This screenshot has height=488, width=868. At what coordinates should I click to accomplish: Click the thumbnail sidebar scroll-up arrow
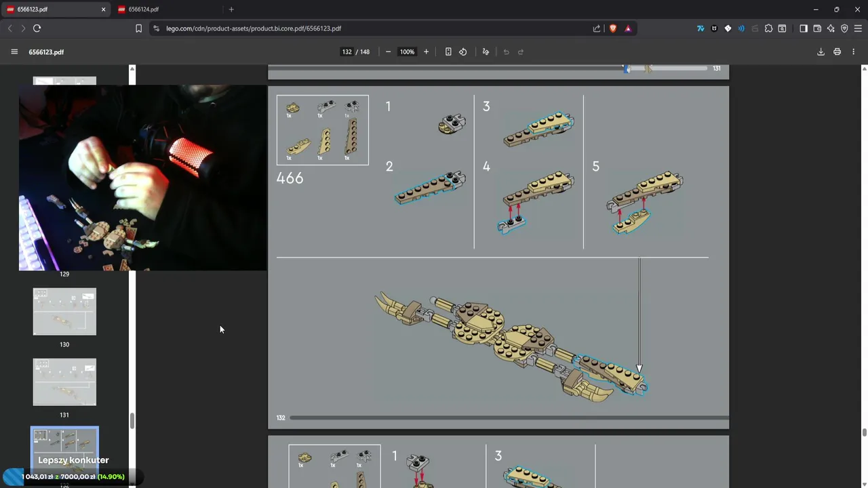[x=132, y=68]
